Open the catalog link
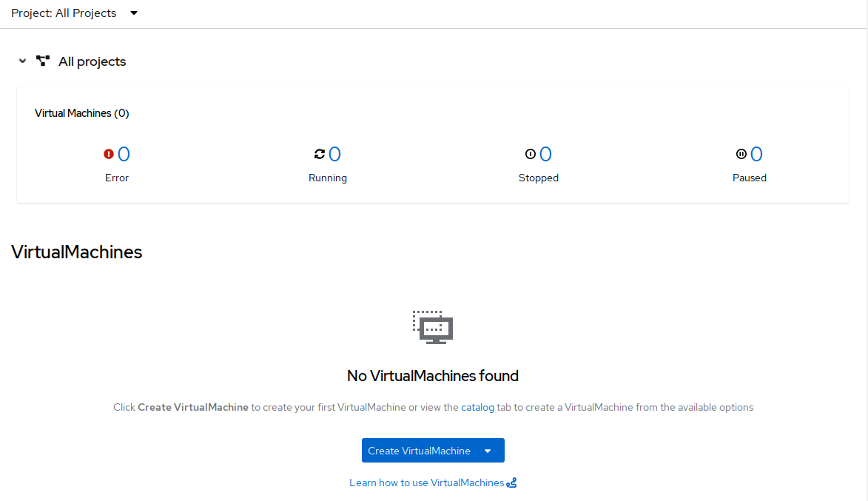The width and height of the screenshot is (868, 501). tap(477, 408)
